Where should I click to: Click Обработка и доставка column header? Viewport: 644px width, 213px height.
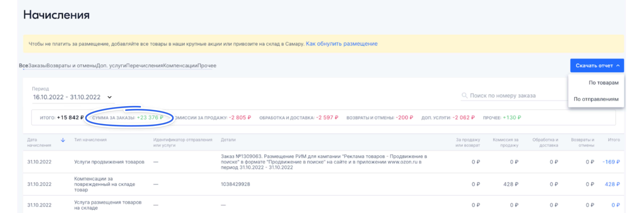pos(545,142)
